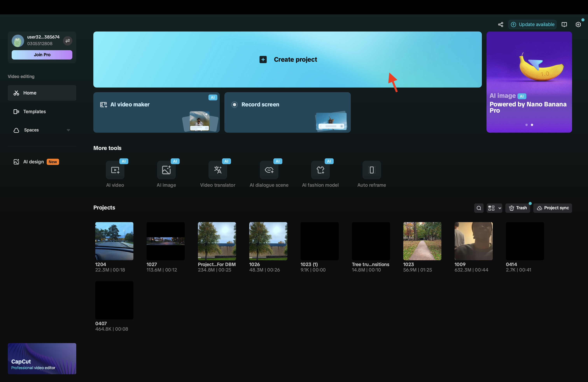Select the second banner pagination dot
Screen dimensions: 588x382
pos(532,125)
